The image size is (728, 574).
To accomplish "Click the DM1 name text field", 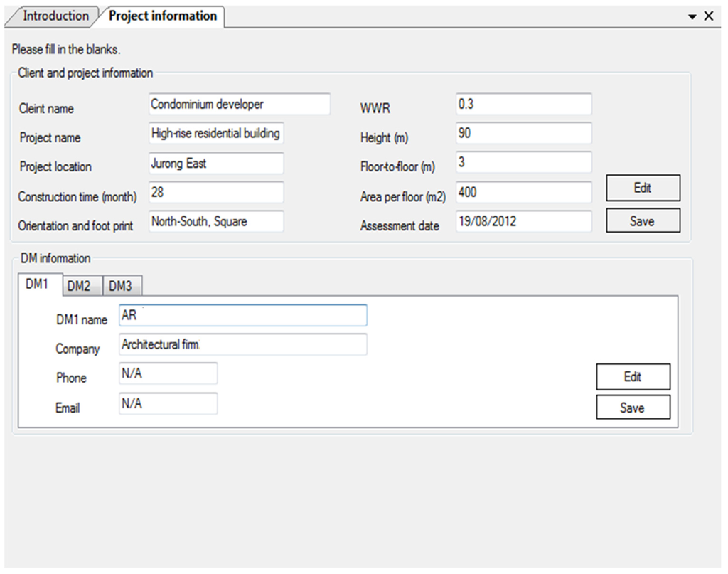I will pos(242,316).
